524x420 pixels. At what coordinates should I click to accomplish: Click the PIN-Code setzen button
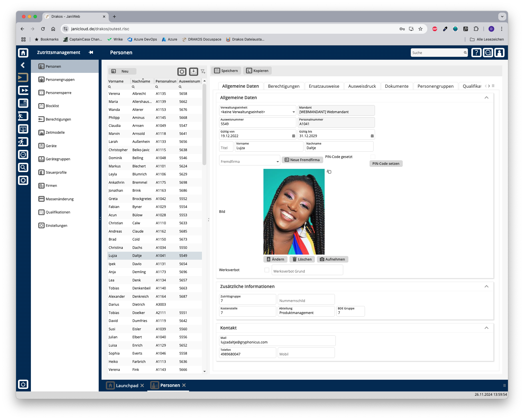click(x=386, y=164)
